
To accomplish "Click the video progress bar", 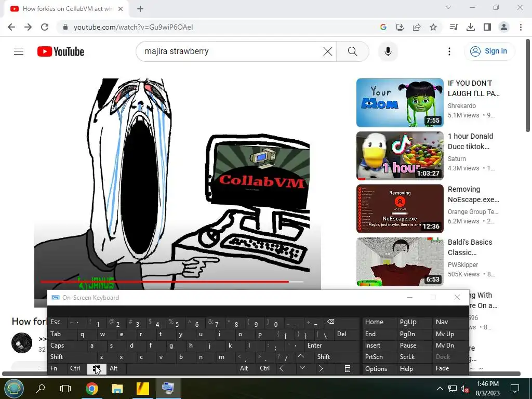I will coord(172,282).
